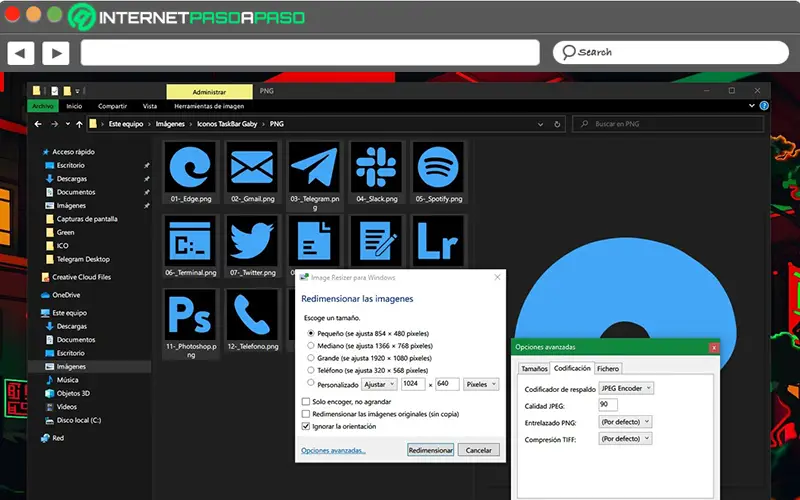Refresh the PNG folder view

(557, 124)
